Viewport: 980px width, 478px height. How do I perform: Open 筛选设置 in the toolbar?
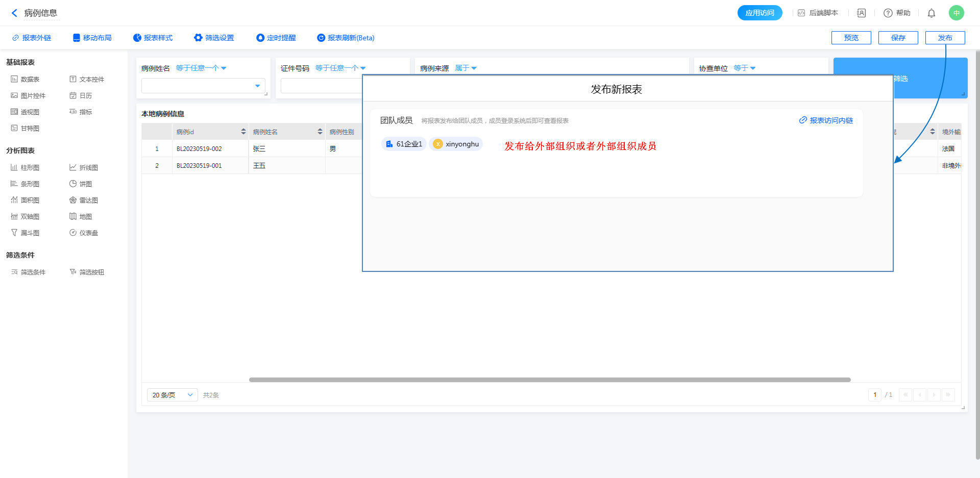click(x=214, y=38)
